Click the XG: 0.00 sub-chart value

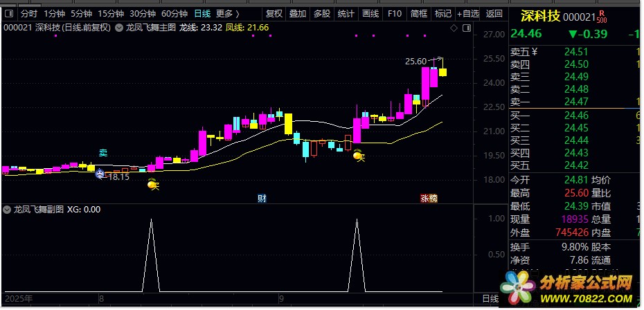(84, 210)
